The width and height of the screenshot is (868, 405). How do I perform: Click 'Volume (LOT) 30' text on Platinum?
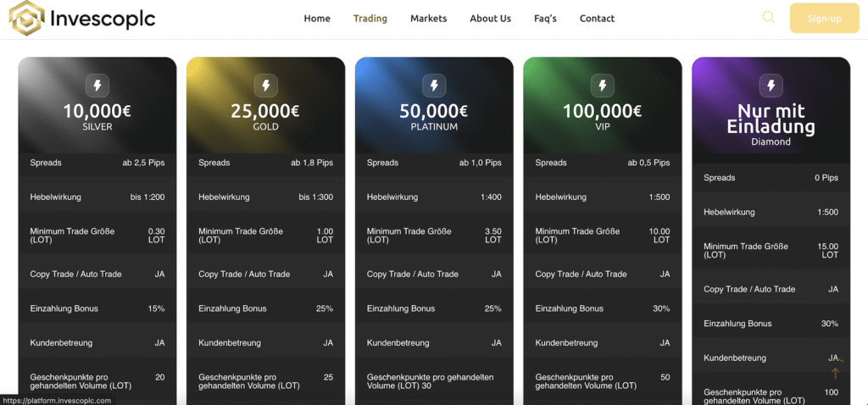tap(398, 386)
